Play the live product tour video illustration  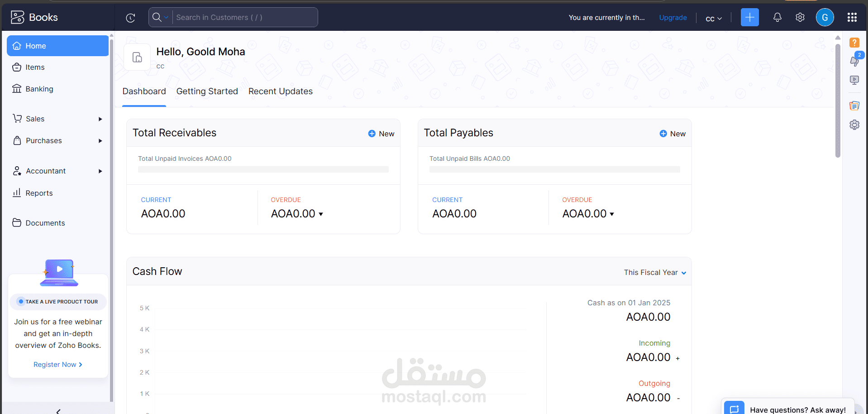click(59, 272)
